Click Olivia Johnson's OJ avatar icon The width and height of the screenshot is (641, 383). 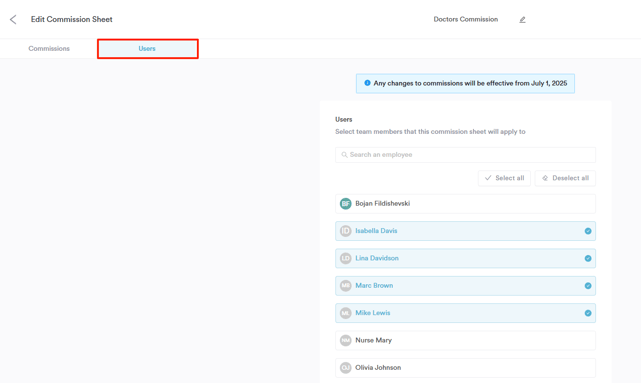(x=345, y=367)
